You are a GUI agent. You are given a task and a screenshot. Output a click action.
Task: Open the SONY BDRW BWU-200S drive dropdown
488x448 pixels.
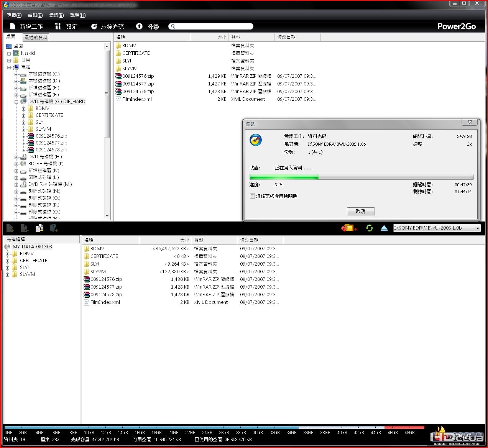[x=478, y=228]
